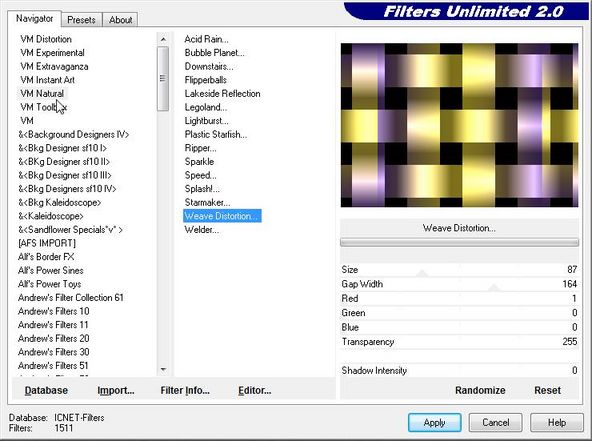Select the Navigator tab
The image size is (592, 441).
point(34,19)
